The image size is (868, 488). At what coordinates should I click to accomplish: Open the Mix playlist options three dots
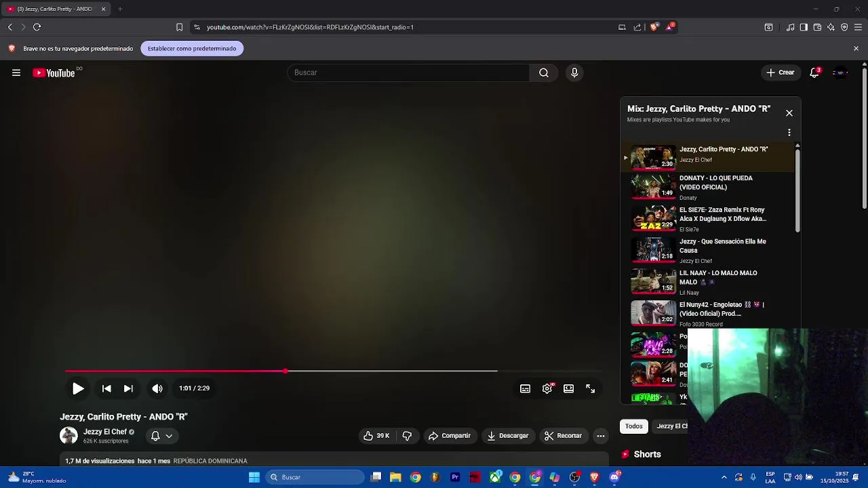(789, 133)
